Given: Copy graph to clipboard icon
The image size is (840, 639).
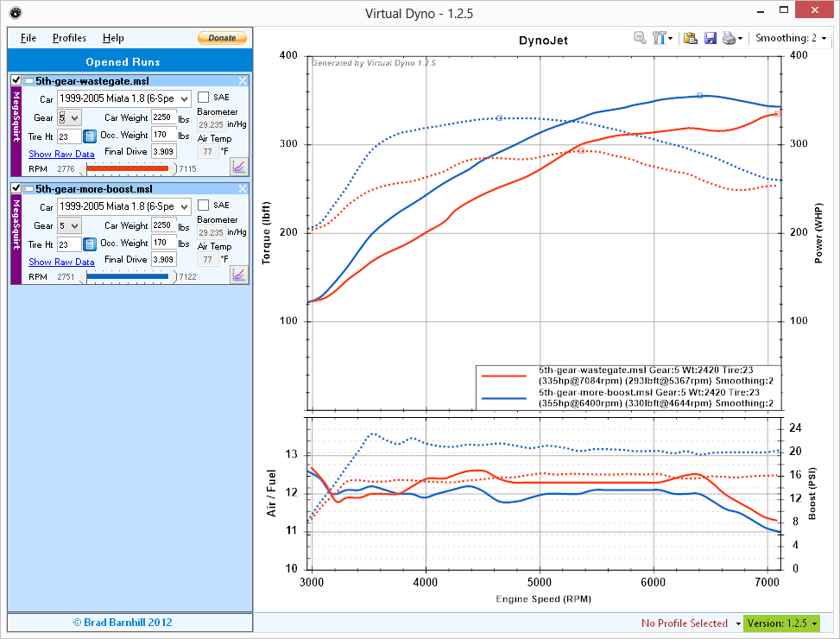Looking at the screenshot, I should coord(690,38).
